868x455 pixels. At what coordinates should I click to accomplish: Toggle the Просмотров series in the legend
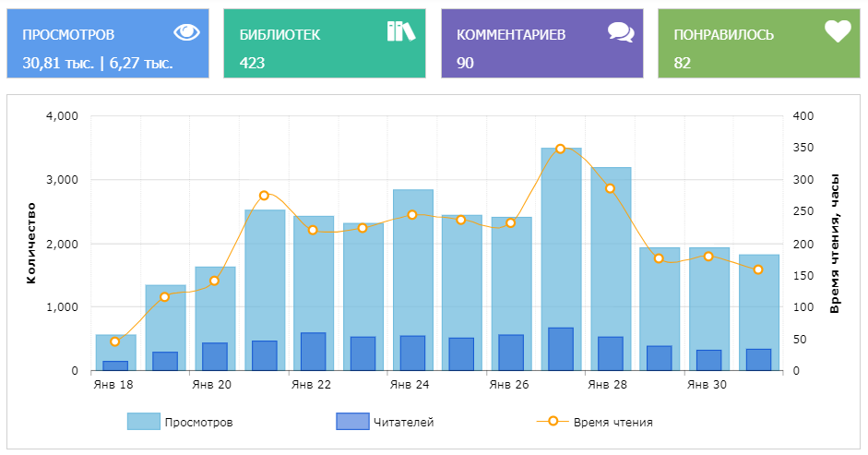point(197,423)
